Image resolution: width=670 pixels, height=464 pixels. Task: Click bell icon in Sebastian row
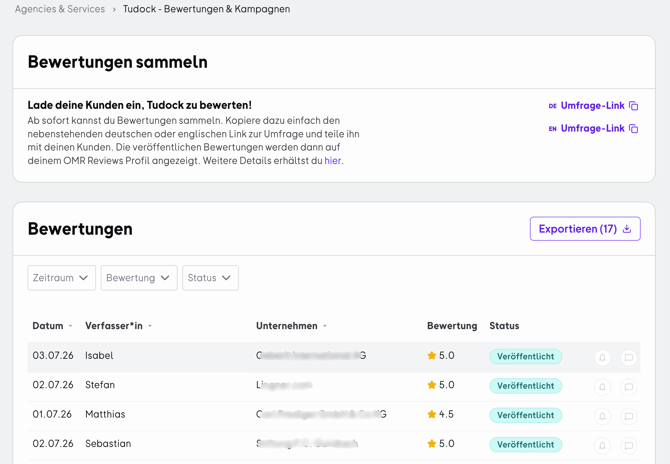602,446
